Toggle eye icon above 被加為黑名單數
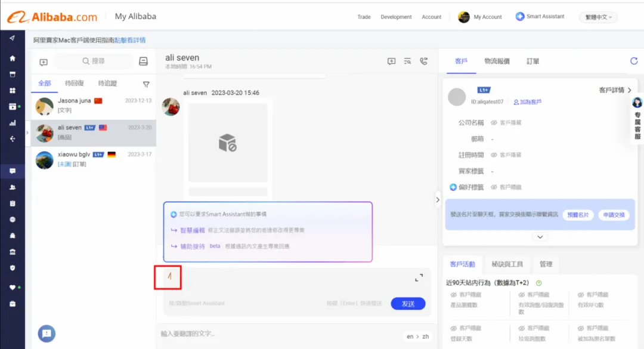644x349 pixels. point(581,329)
